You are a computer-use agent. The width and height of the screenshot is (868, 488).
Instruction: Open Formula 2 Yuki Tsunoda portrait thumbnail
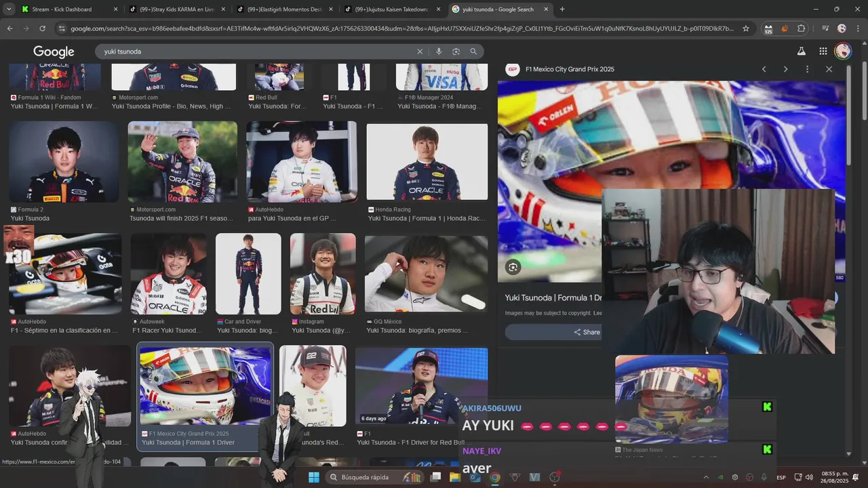[64, 162]
